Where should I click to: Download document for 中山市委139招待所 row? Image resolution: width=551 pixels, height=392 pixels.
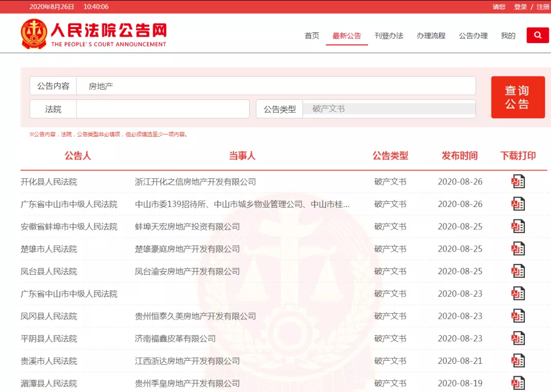tap(518, 204)
